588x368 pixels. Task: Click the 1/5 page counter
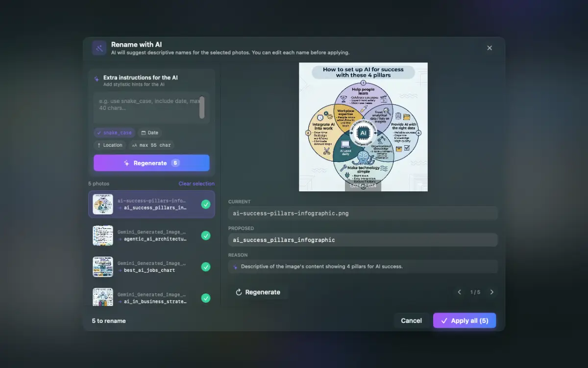(x=475, y=292)
